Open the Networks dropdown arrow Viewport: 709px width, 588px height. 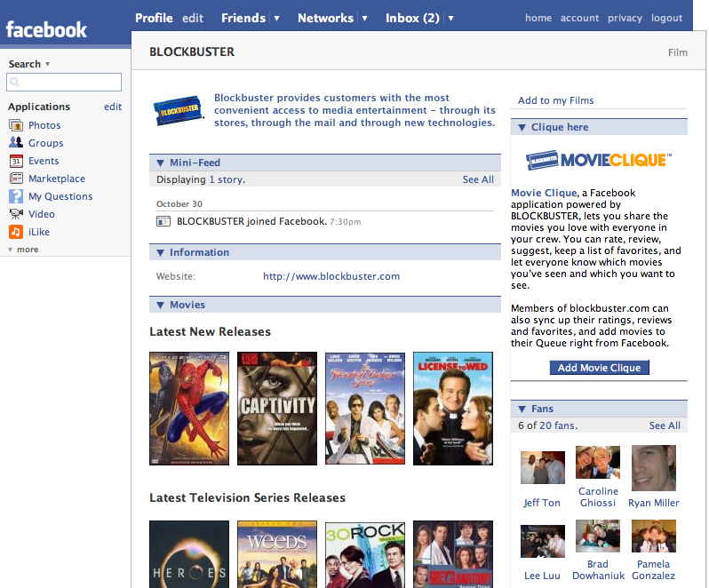(364, 19)
